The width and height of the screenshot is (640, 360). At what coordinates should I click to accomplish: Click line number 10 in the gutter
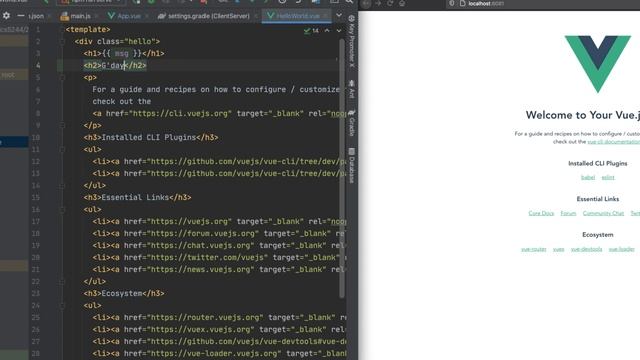click(x=36, y=138)
